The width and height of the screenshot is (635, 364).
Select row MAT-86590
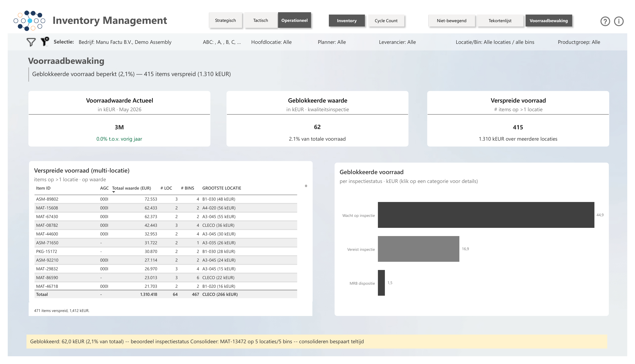click(x=166, y=278)
